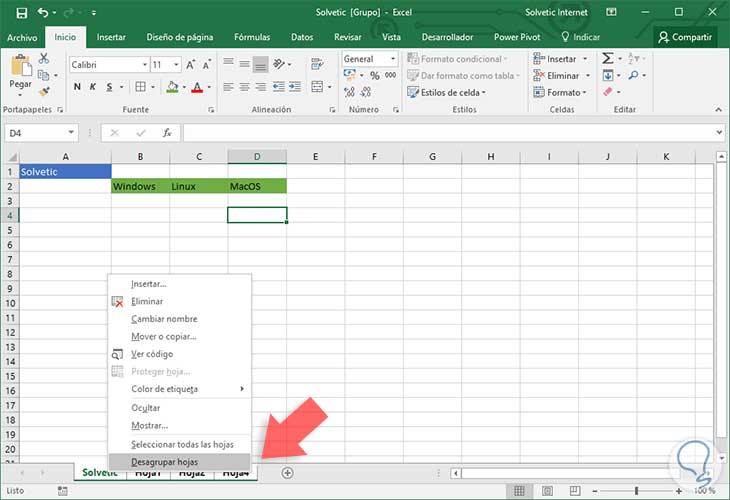Image resolution: width=730 pixels, height=500 pixels.
Task: Click the Fill down icon
Action: [x=608, y=75]
